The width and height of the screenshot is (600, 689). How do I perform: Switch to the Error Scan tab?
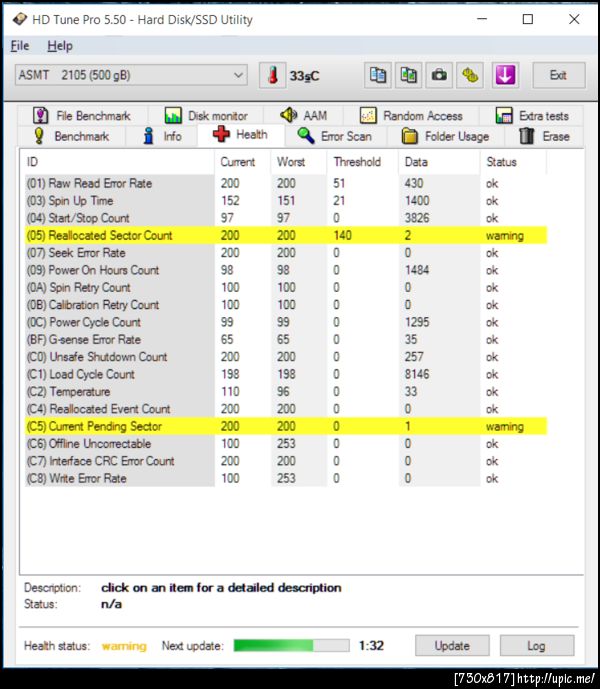click(x=335, y=136)
